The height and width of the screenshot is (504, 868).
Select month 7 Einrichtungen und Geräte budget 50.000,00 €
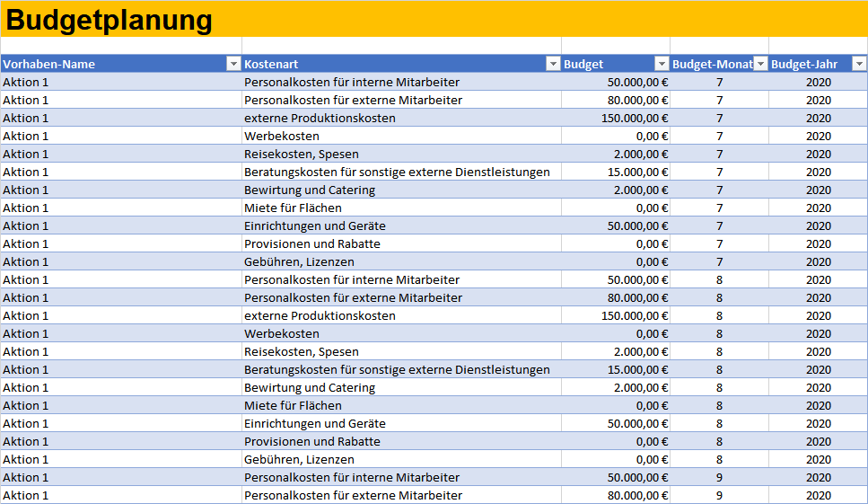(616, 226)
